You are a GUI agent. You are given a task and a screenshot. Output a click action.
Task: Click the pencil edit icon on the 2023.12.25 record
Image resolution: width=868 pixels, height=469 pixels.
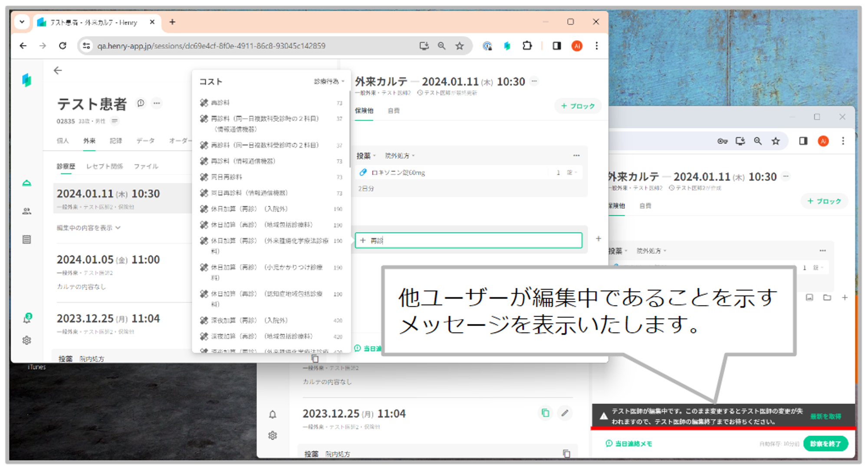565,413
